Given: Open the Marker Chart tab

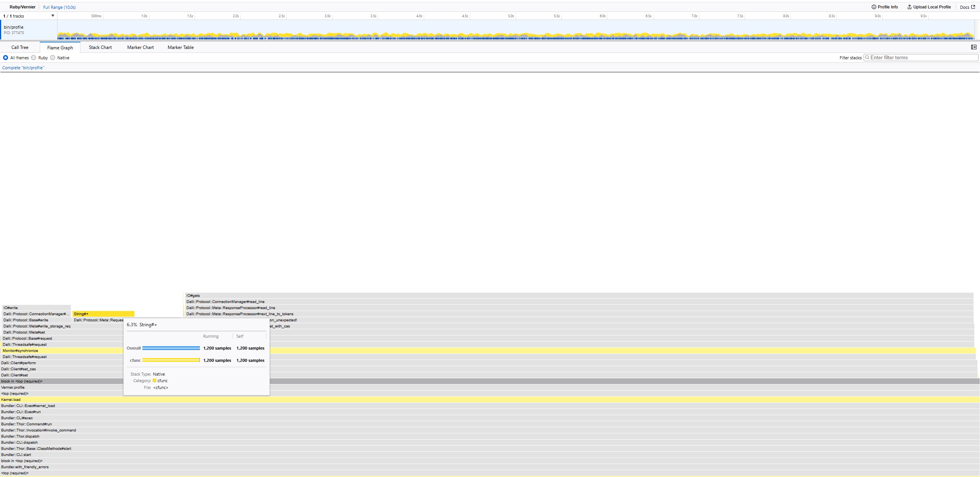Looking at the screenshot, I should (x=140, y=47).
